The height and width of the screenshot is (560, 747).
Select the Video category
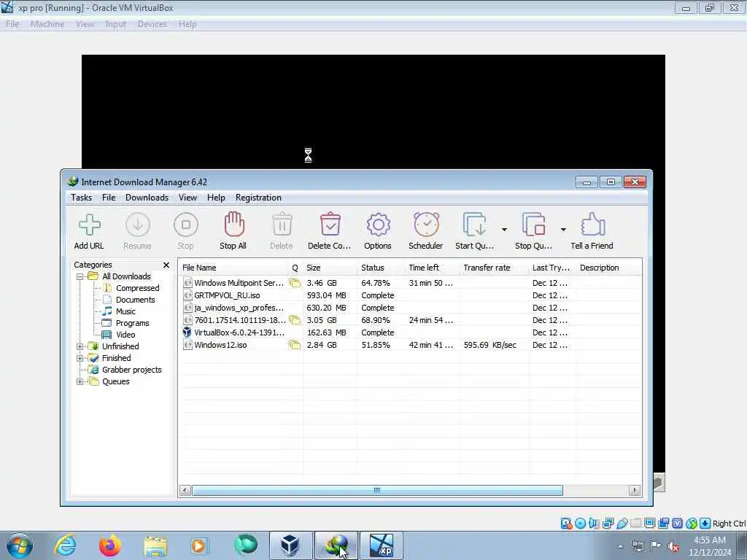(x=125, y=335)
